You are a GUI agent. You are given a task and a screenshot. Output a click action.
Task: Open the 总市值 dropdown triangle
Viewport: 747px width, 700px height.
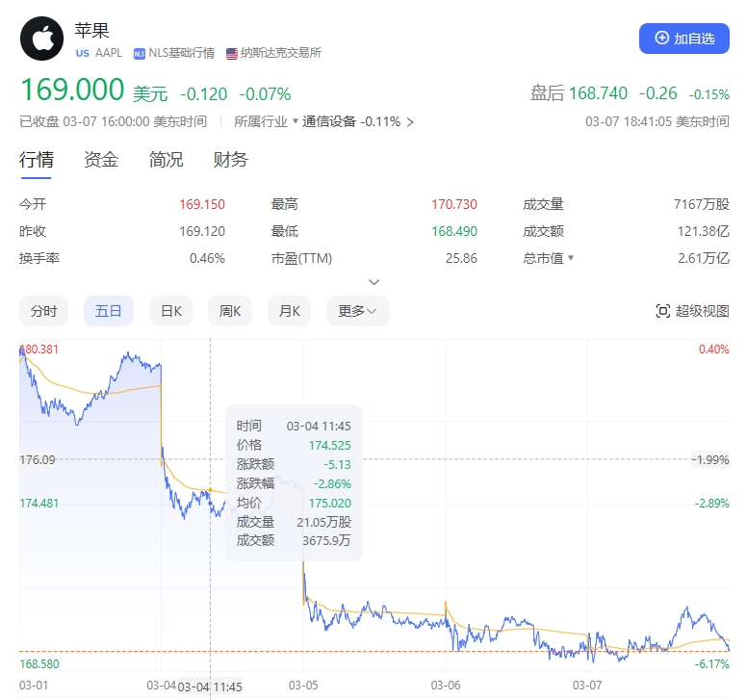[x=571, y=258]
